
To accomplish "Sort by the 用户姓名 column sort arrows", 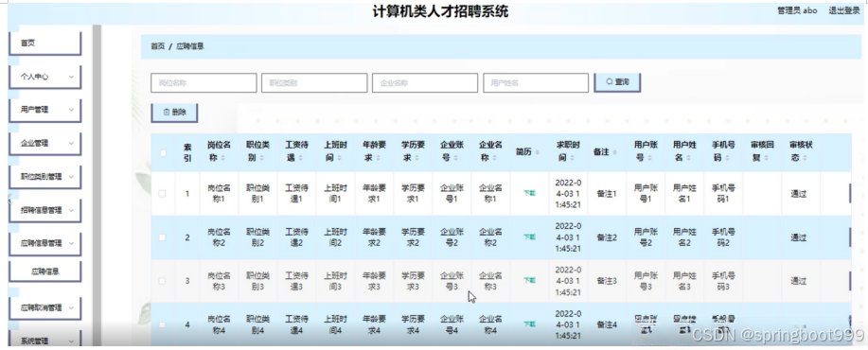I will click(x=688, y=158).
